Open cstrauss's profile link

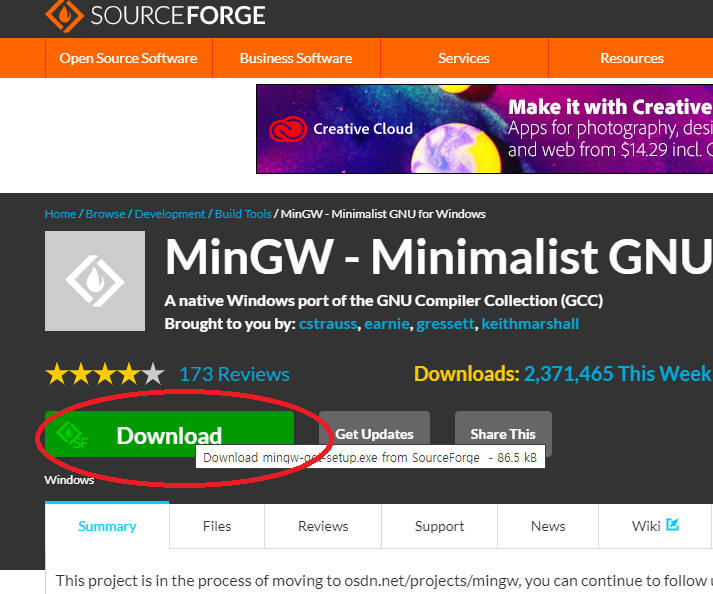pyautogui.click(x=328, y=324)
